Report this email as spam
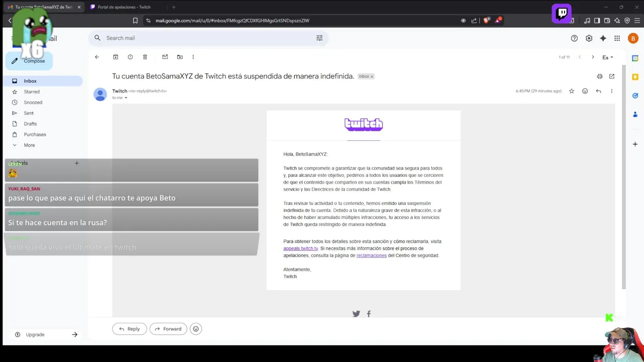Viewport: 644px width, 362px height. [130, 57]
